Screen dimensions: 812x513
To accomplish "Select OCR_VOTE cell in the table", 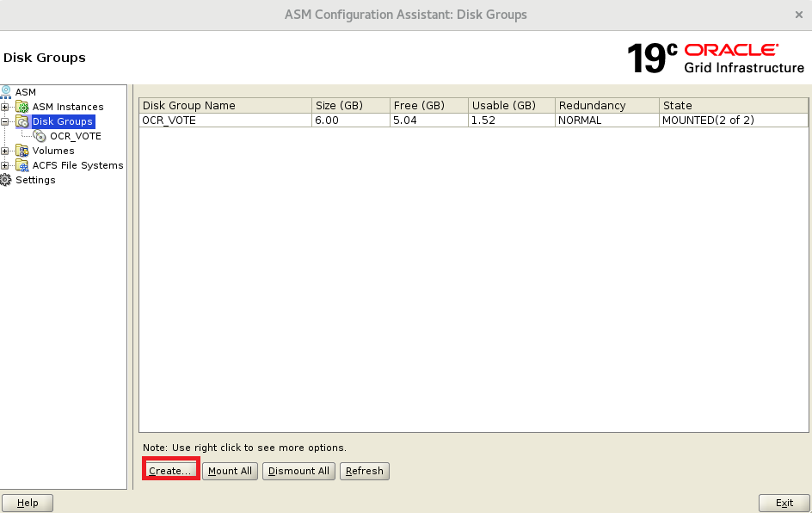I will (x=225, y=121).
